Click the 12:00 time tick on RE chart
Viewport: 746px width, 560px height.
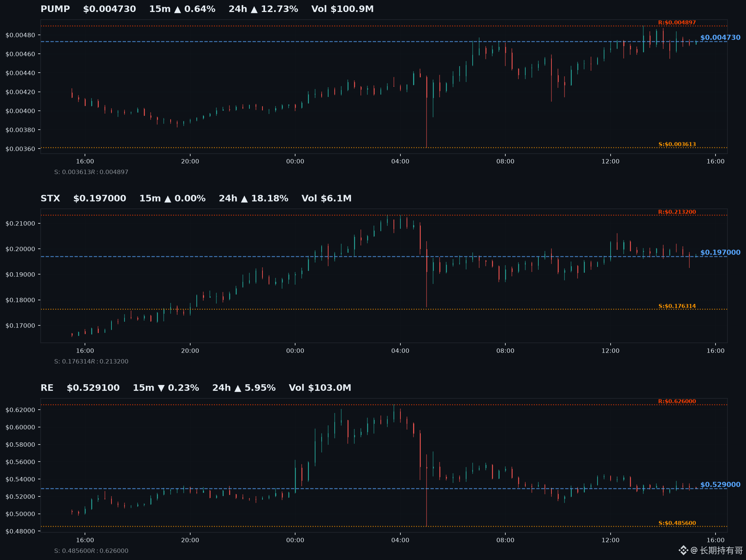point(610,540)
